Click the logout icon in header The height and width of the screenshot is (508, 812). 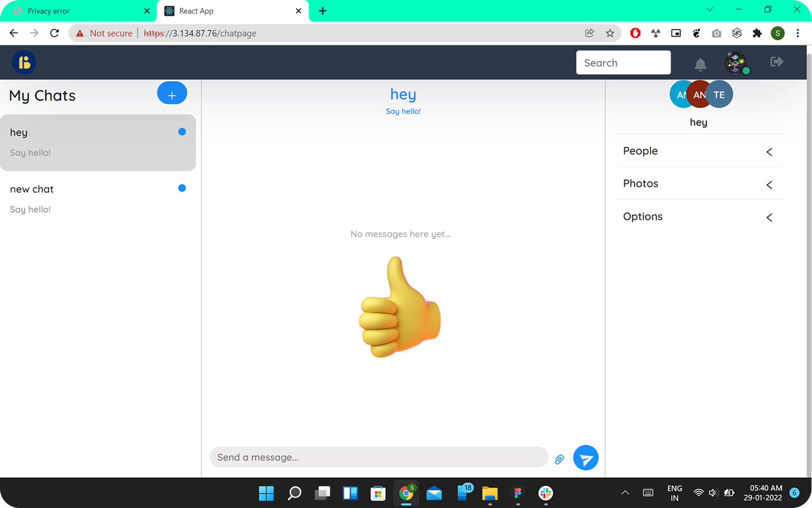click(776, 62)
